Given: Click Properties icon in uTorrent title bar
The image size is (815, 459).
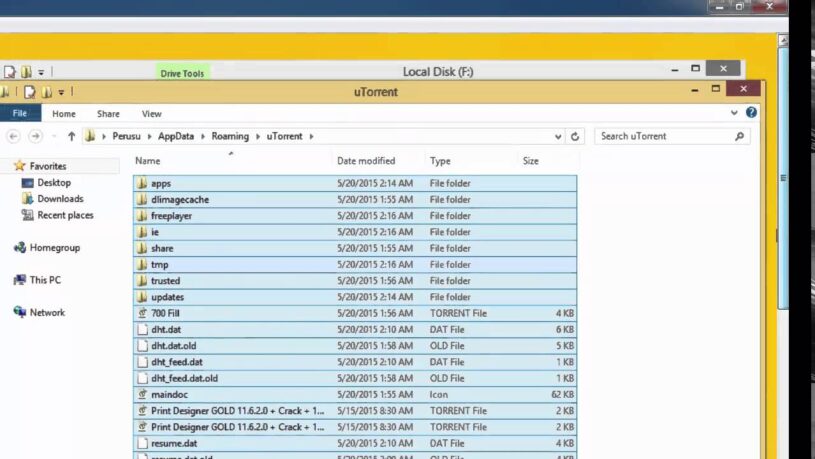Looking at the screenshot, I should 30,92.
